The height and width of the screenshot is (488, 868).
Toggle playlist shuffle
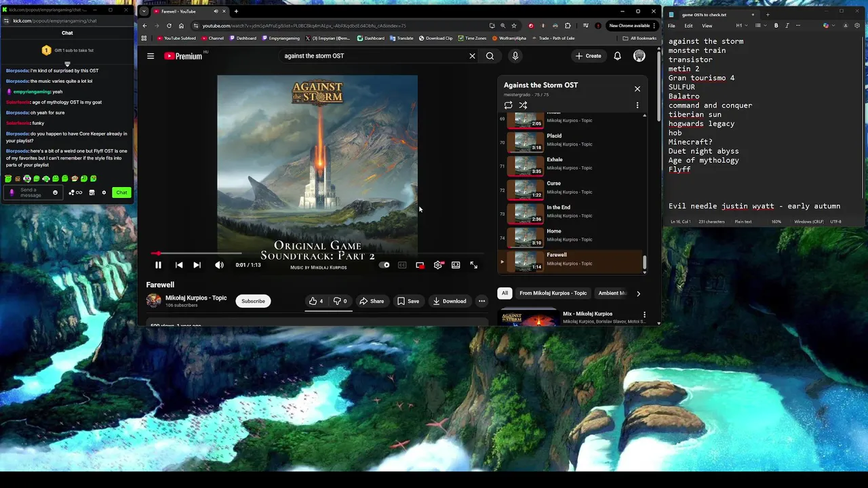click(523, 105)
